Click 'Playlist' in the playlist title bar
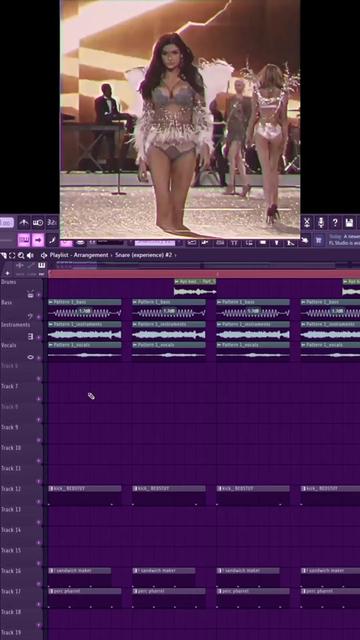The height and width of the screenshot is (640, 360). pos(59,255)
